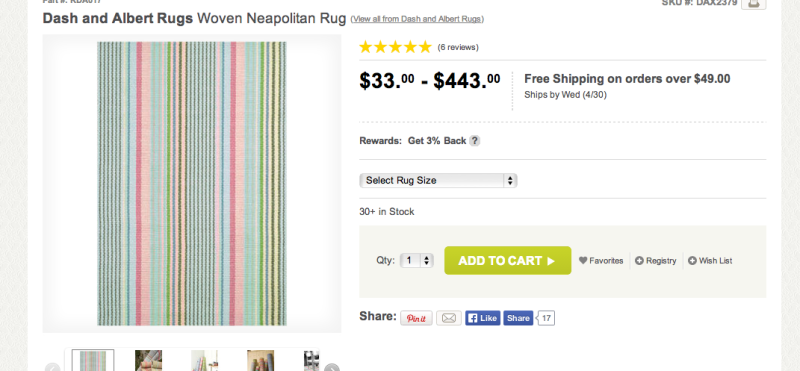Go to the previous thumbnails with the left carousel arrow
Image resolution: width=800 pixels, height=371 pixels.
point(53,367)
